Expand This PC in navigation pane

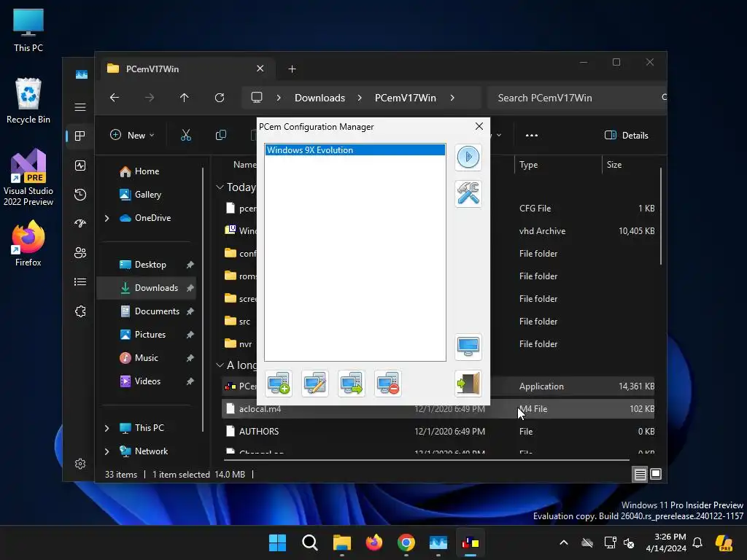click(x=107, y=428)
